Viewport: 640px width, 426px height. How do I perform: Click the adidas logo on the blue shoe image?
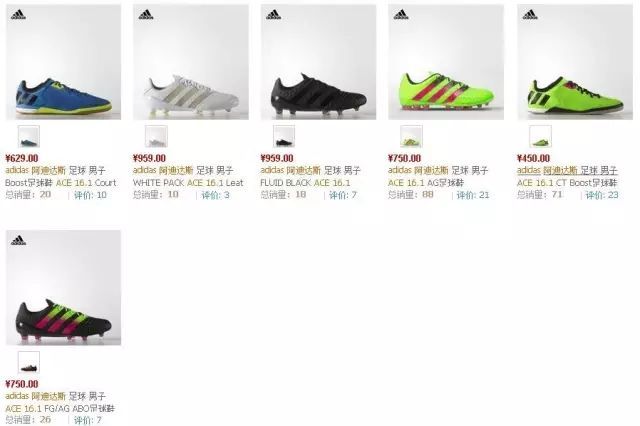(x=18, y=15)
